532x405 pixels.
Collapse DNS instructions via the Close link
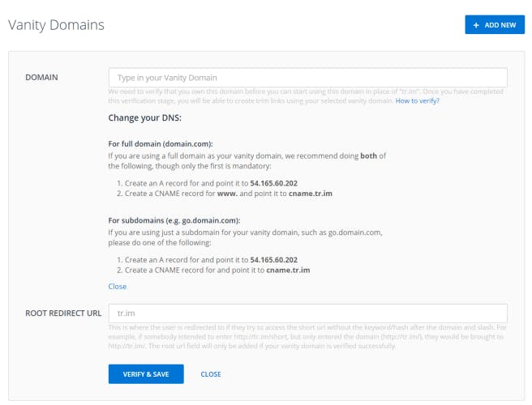pyautogui.click(x=117, y=286)
